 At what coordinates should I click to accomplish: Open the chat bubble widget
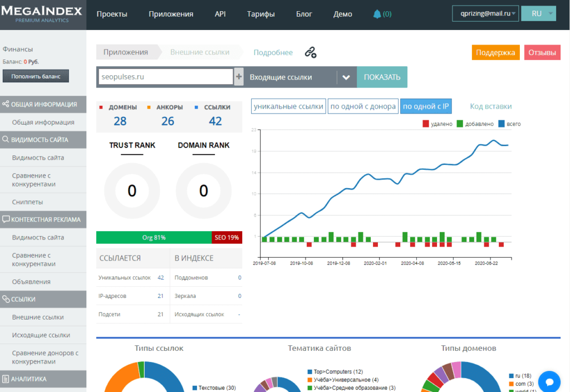coord(549,382)
